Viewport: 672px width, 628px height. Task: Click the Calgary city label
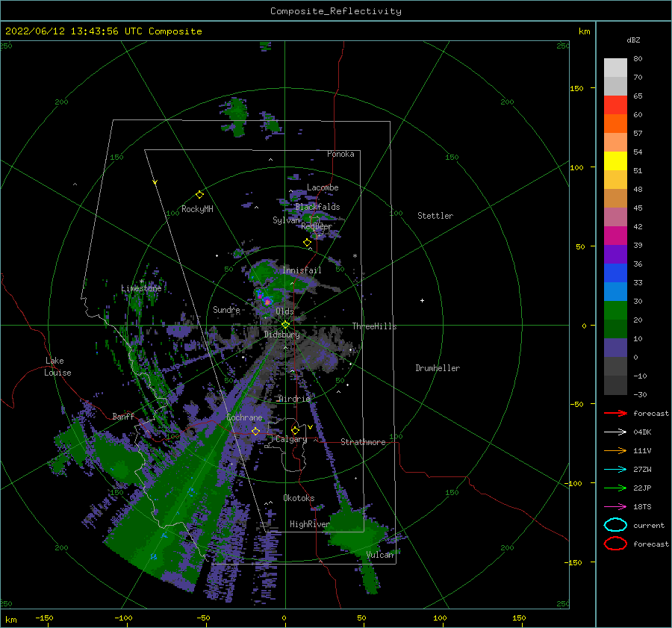point(291,439)
